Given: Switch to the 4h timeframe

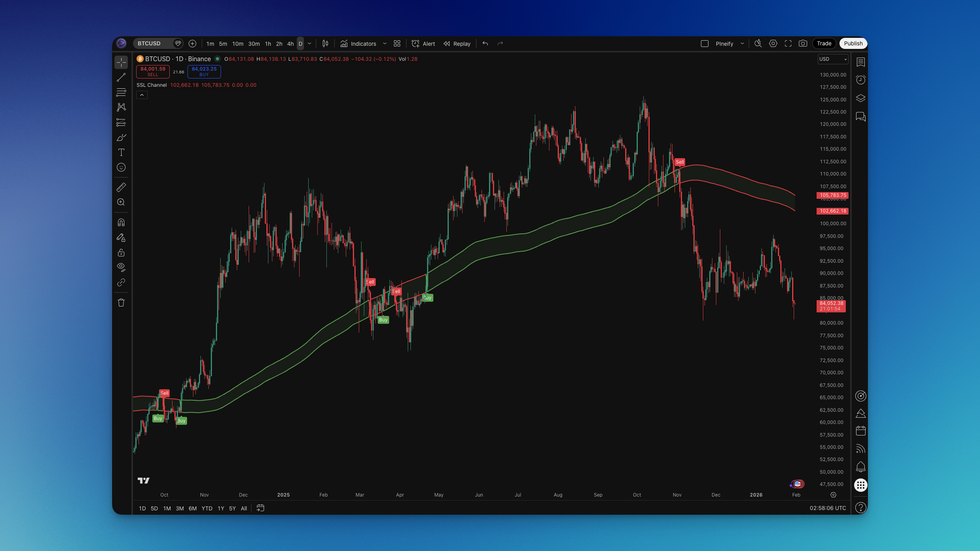Looking at the screenshot, I should tap(290, 43).
